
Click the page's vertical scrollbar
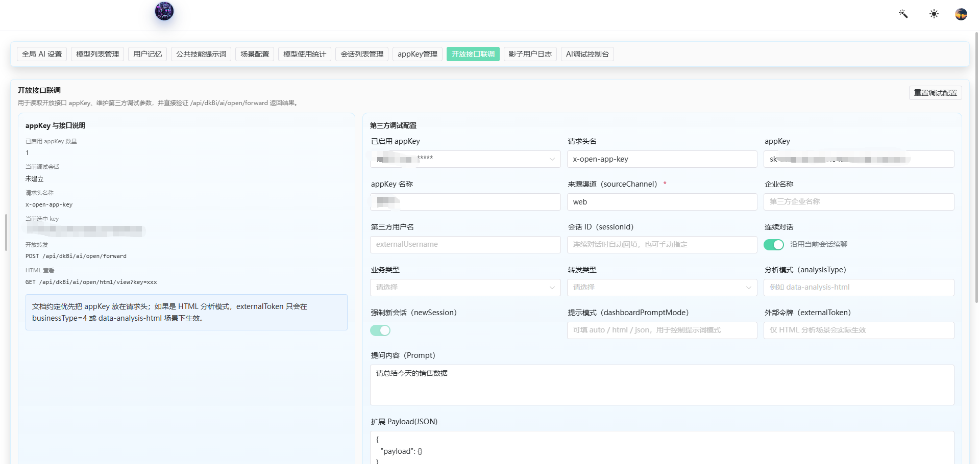tap(976, 168)
